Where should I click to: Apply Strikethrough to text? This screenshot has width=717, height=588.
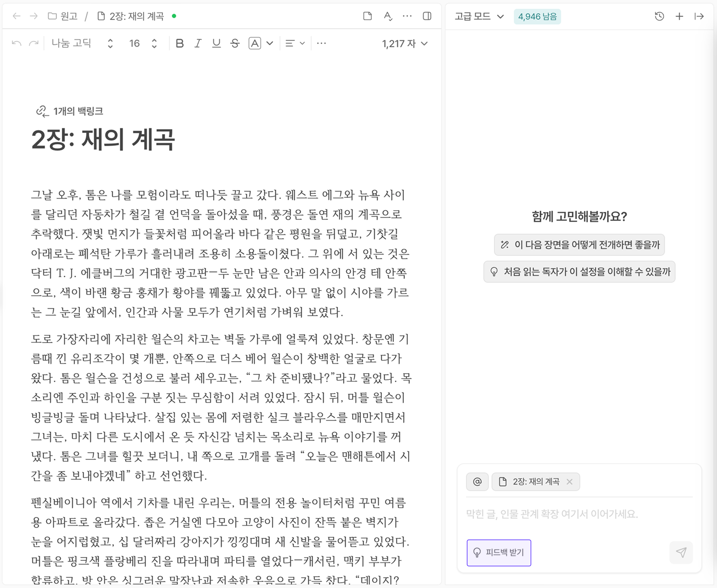(x=235, y=44)
